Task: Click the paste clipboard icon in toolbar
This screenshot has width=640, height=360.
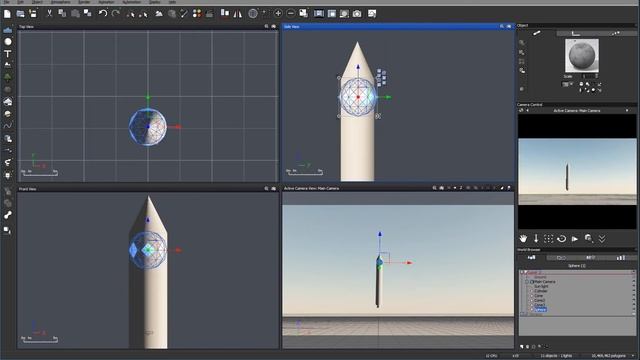Action: point(75,13)
